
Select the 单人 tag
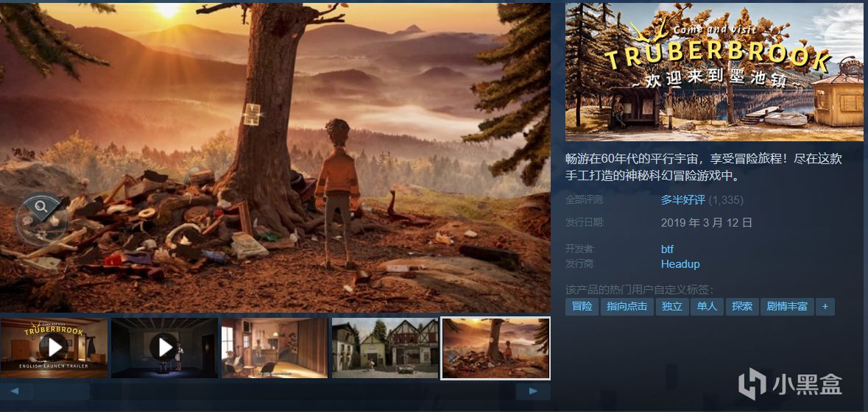[x=707, y=306]
